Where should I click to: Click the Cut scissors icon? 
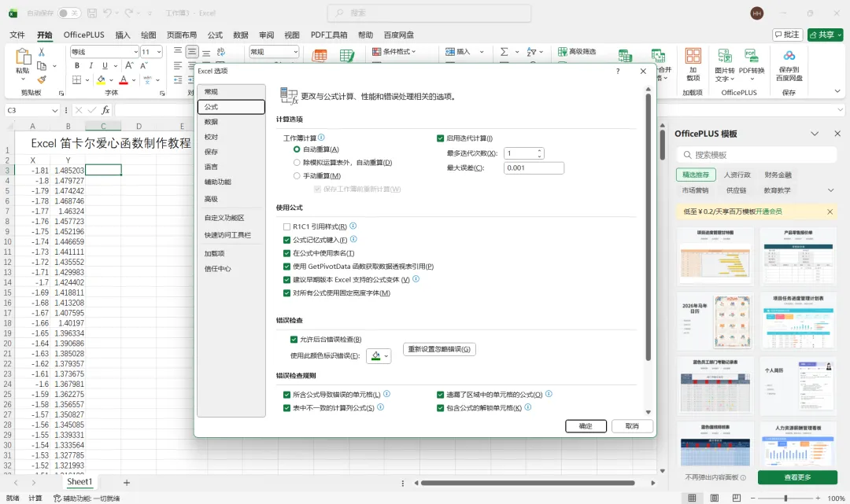41,52
